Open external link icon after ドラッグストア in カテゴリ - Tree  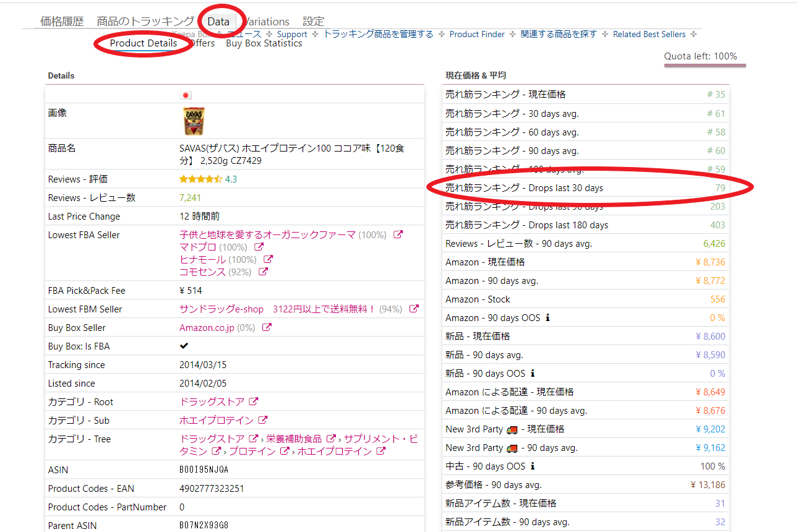point(254,439)
